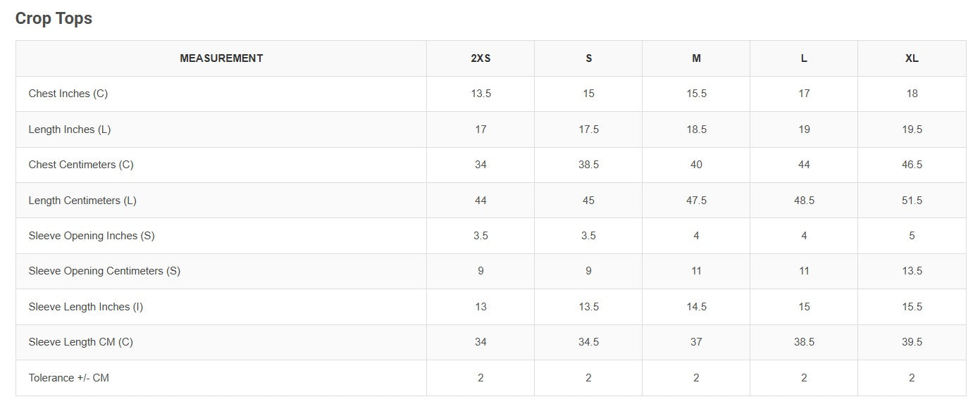The width and height of the screenshot is (980, 411).
Task: Click the Sleeve Opening Inches (S) label
Action: [92, 236]
